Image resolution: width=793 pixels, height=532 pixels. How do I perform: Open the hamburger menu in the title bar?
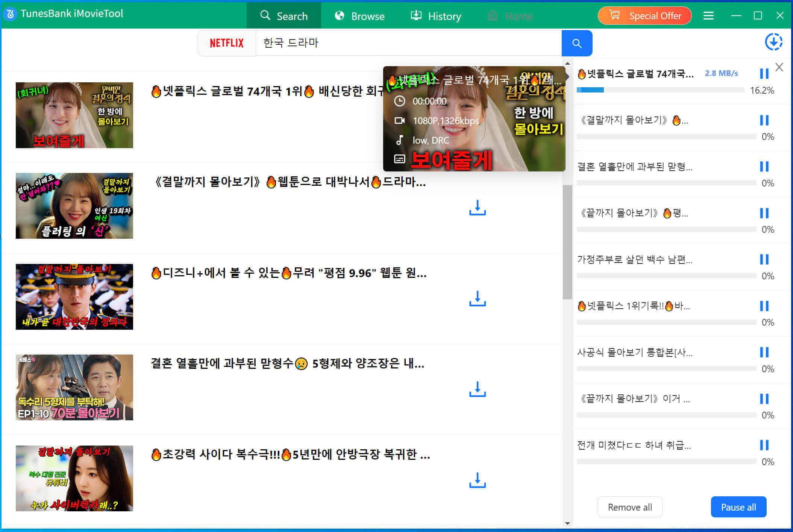point(708,16)
